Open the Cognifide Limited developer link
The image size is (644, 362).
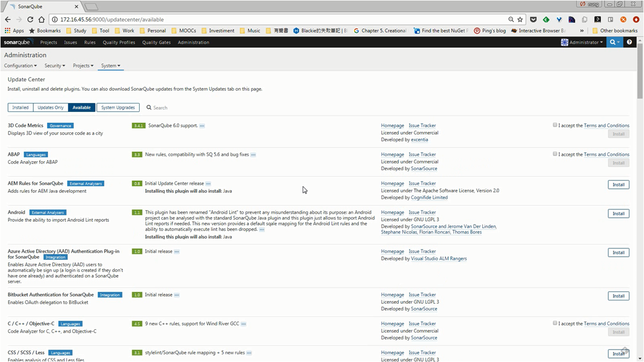pos(429,197)
